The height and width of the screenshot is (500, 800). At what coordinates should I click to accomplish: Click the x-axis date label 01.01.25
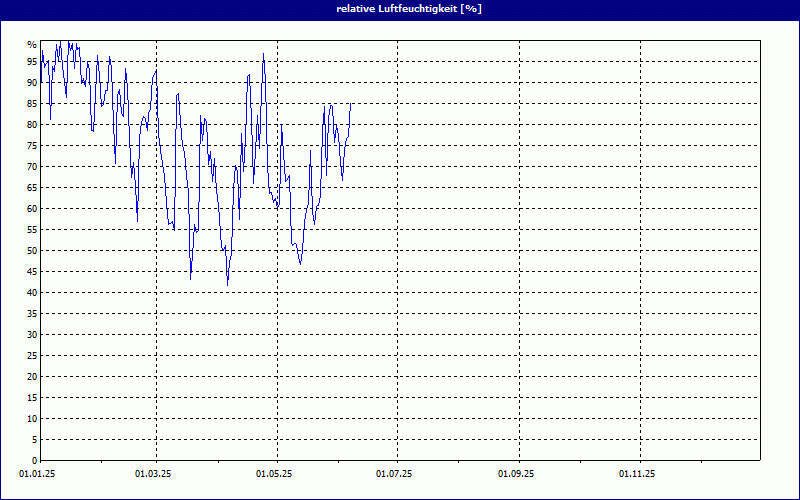(x=37, y=474)
